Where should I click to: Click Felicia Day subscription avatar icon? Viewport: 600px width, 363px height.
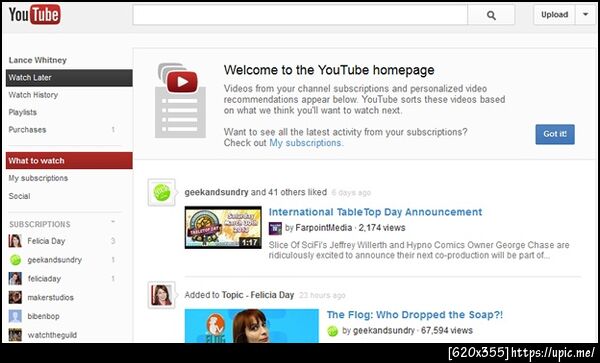pos(15,241)
